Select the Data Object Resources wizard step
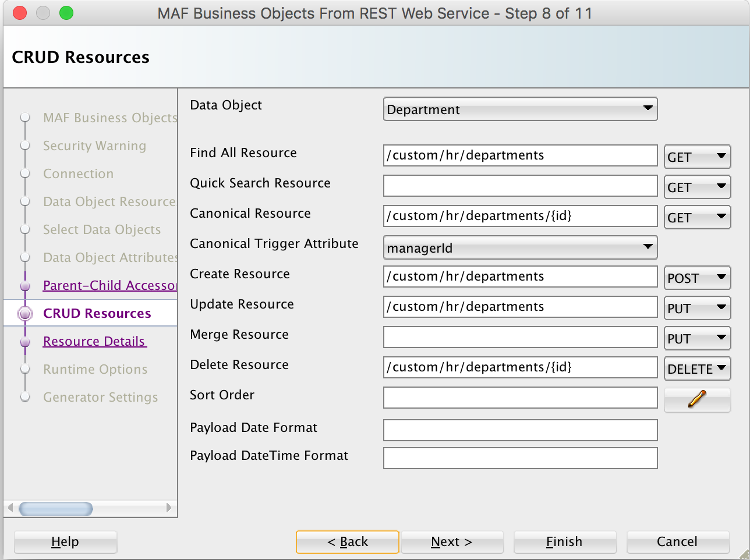750x560 pixels. [110, 201]
